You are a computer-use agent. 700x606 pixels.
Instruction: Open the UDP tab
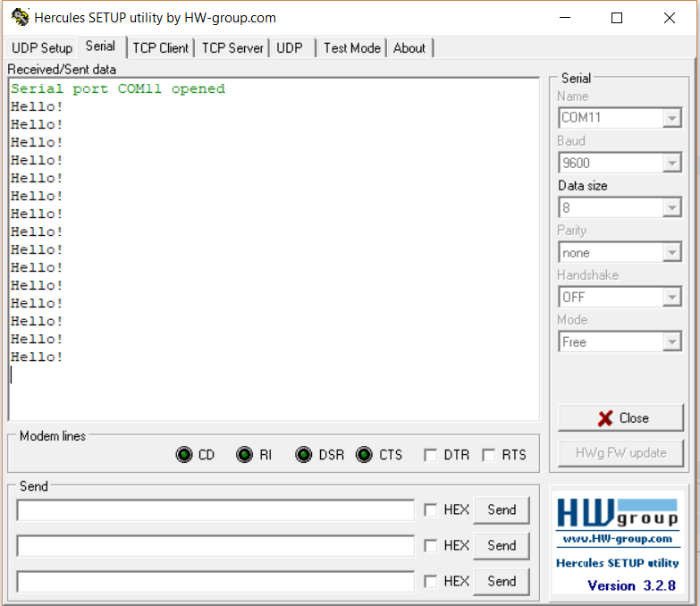291,47
